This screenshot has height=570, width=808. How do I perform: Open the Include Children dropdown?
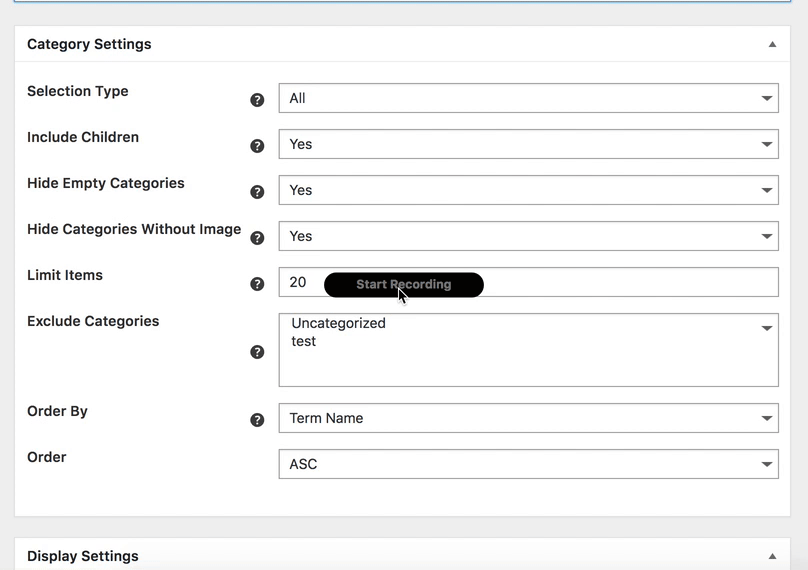[529, 144]
